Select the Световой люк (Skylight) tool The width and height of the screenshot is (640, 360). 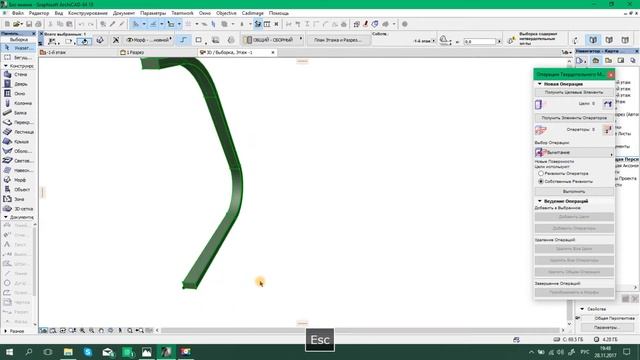tap(18, 160)
